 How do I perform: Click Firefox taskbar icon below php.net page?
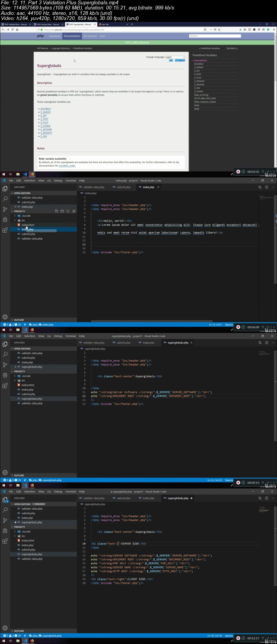(x=32, y=174)
